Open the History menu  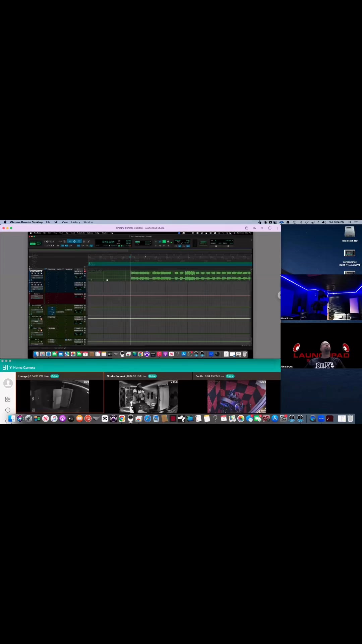75,222
